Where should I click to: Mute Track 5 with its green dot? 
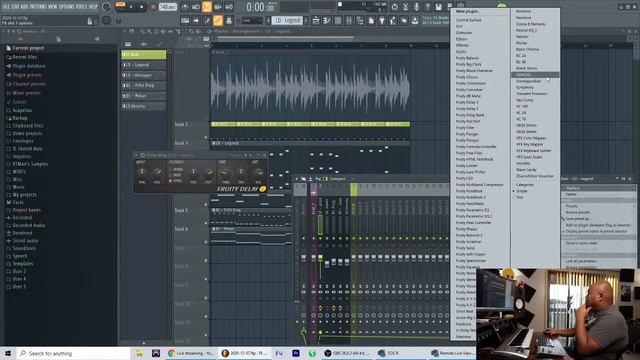206,223
